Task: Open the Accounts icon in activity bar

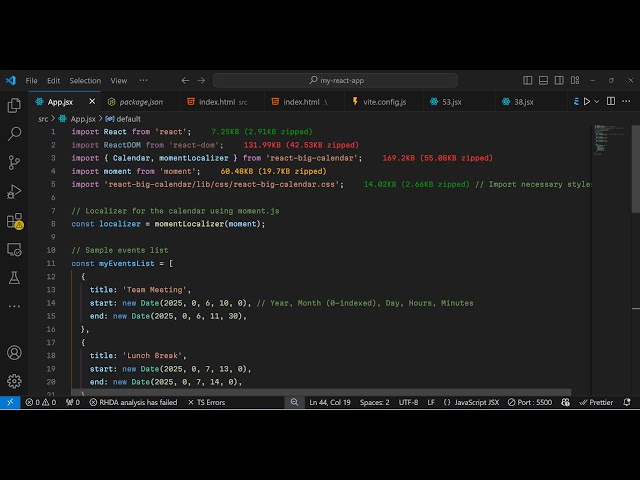Action: tap(14, 352)
